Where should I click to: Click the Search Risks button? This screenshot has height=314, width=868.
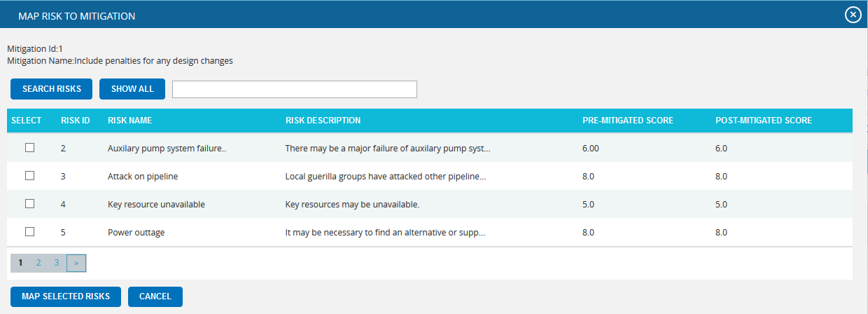coord(51,89)
